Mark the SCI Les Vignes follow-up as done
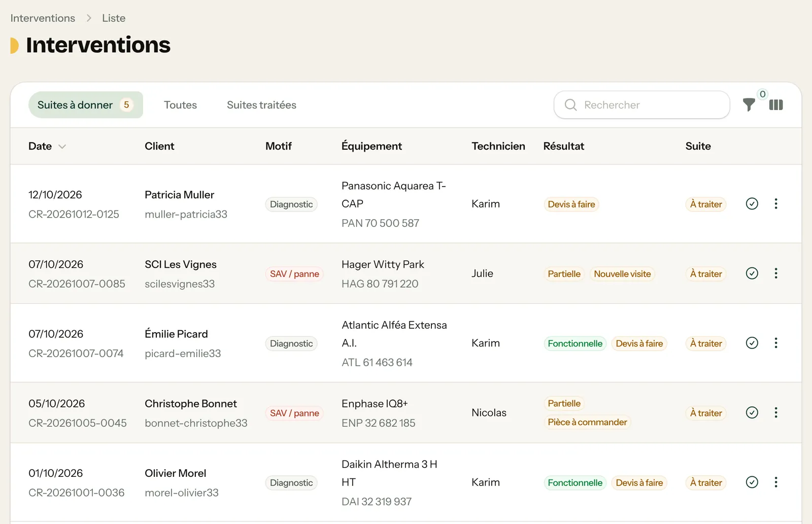812x524 pixels. (x=752, y=273)
